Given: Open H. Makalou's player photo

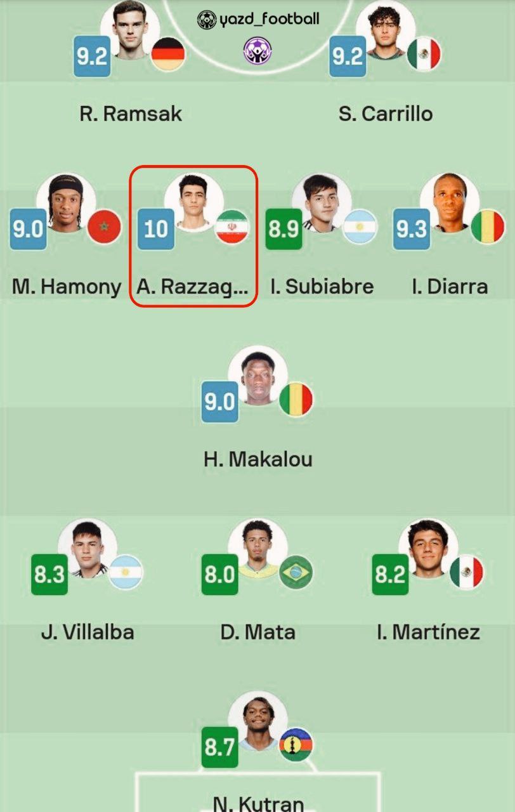Looking at the screenshot, I should pos(257,376).
